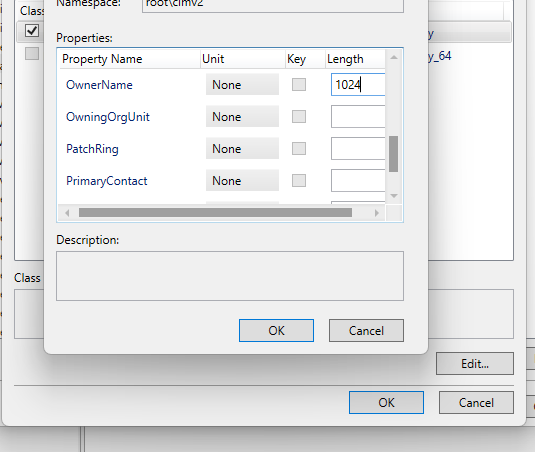Toggle the Key checkbox for OwningOrgUnit
Screen dimensions: 535x452
tap(299, 117)
